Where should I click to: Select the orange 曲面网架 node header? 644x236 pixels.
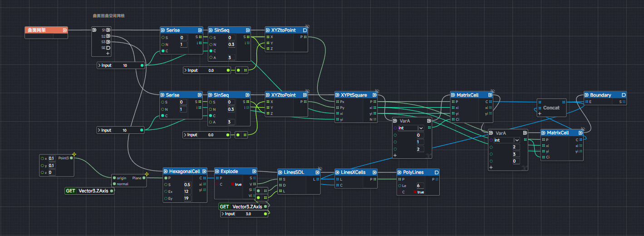click(46, 30)
